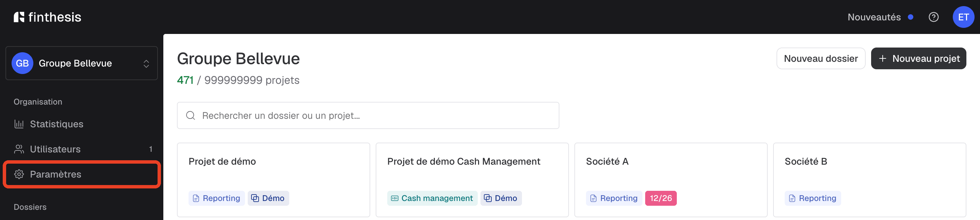
Task: Open the ET user avatar menu
Action: 963,17
